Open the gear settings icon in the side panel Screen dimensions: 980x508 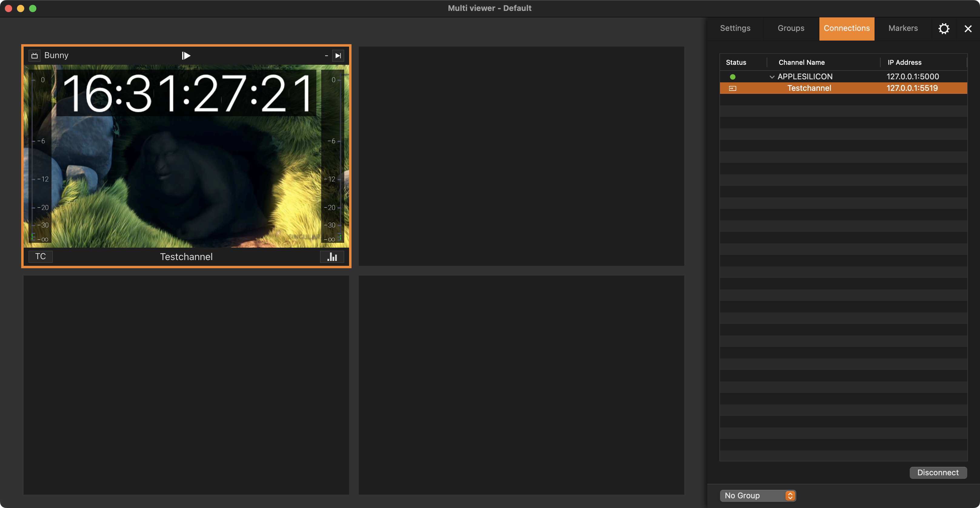tap(943, 28)
